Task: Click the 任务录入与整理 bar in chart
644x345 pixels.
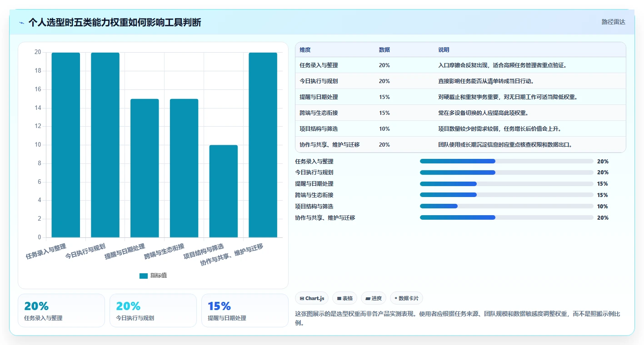Action: tap(66, 145)
